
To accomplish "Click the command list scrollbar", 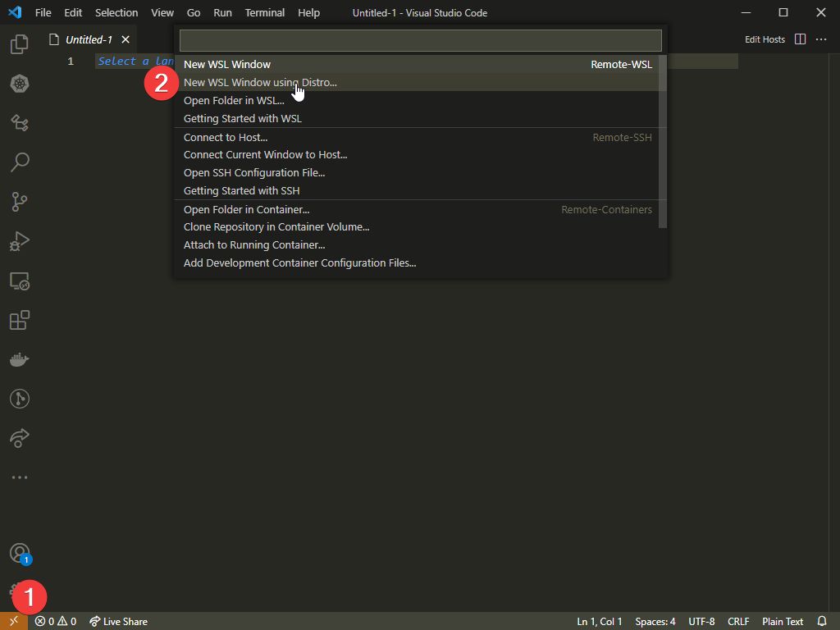I will coord(663,141).
